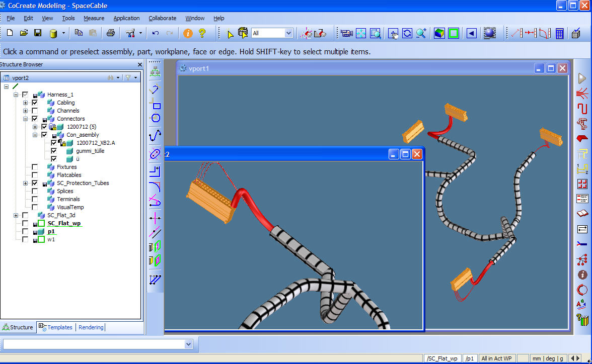Expand the SC_Protection_Tubes node
592x364 pixels.
pyautogui.click(x=25, y=183)
